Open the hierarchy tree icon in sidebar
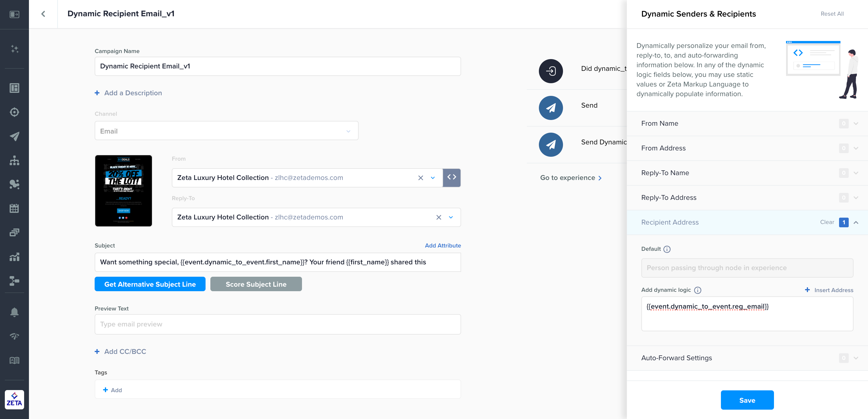Screen dimensions: 868x419 (x=14, y=160)
